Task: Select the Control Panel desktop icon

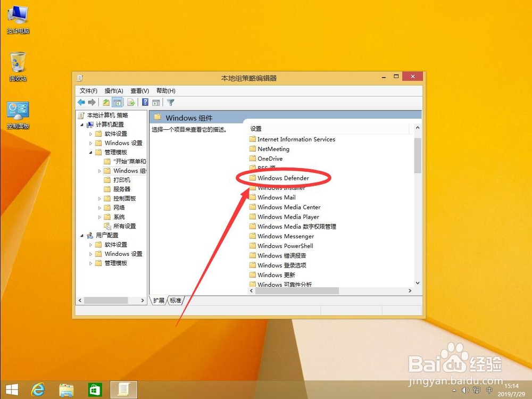Action: 18,115
